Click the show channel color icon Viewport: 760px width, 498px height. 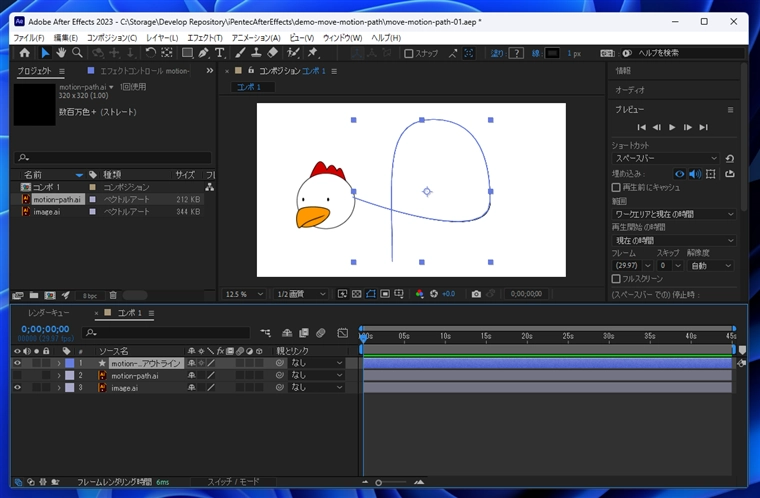[419, 294]
